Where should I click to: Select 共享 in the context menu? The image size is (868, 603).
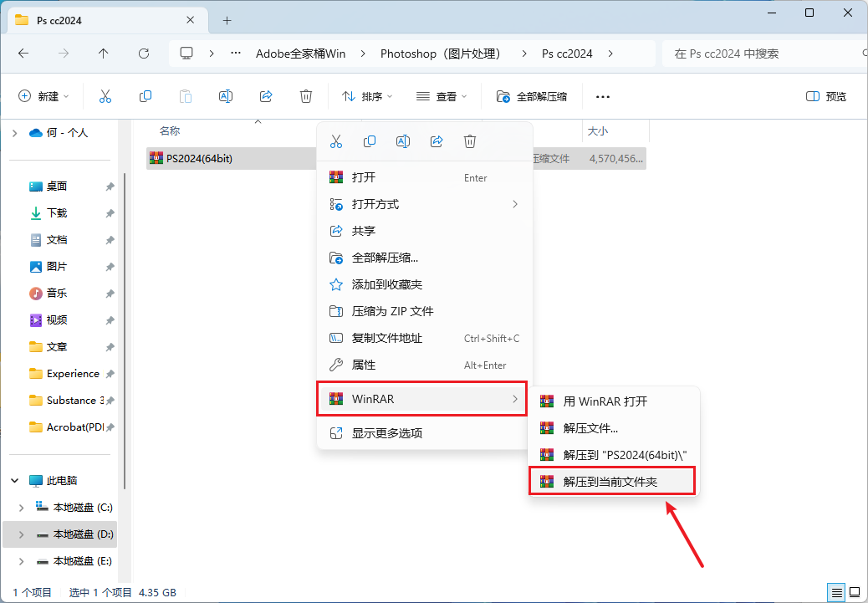tap(425, 231)
